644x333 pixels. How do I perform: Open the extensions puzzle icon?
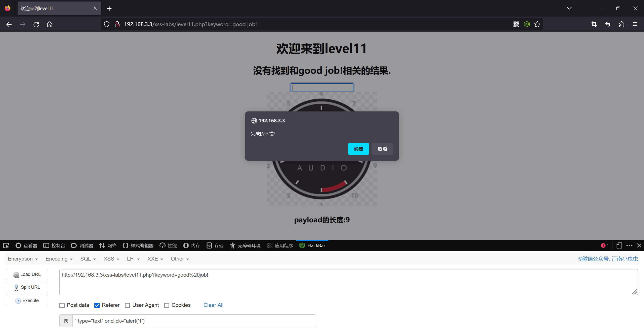621,24
